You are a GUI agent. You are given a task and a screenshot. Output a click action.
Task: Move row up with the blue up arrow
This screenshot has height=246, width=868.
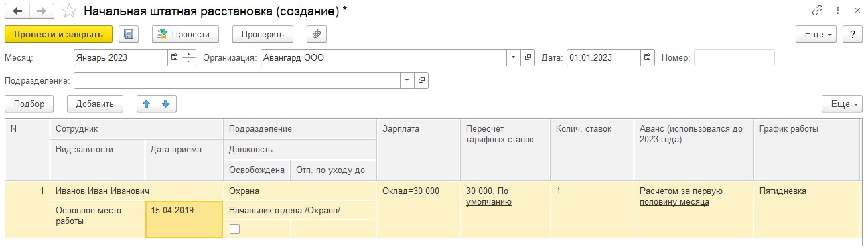click(x=147, y=104)
